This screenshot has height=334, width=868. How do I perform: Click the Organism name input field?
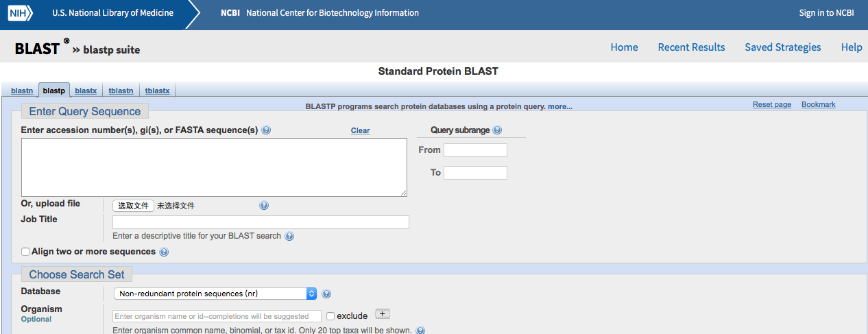pos(217,316)
